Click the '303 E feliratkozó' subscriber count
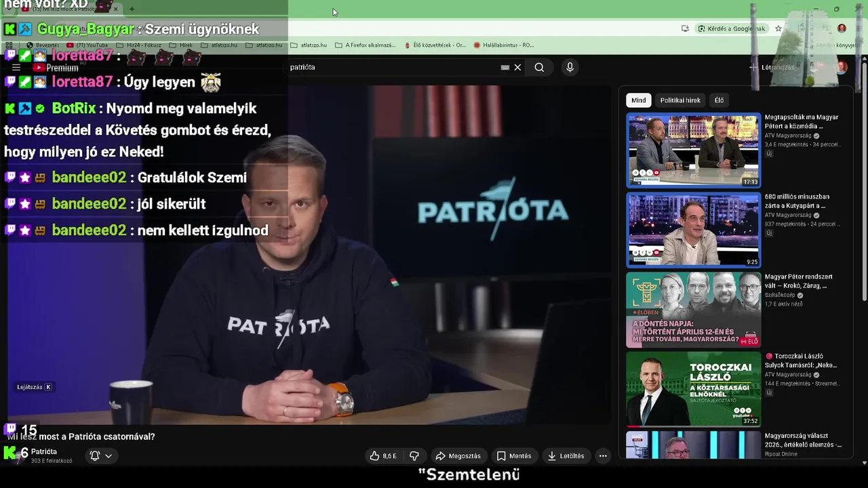 pos(52,461)
